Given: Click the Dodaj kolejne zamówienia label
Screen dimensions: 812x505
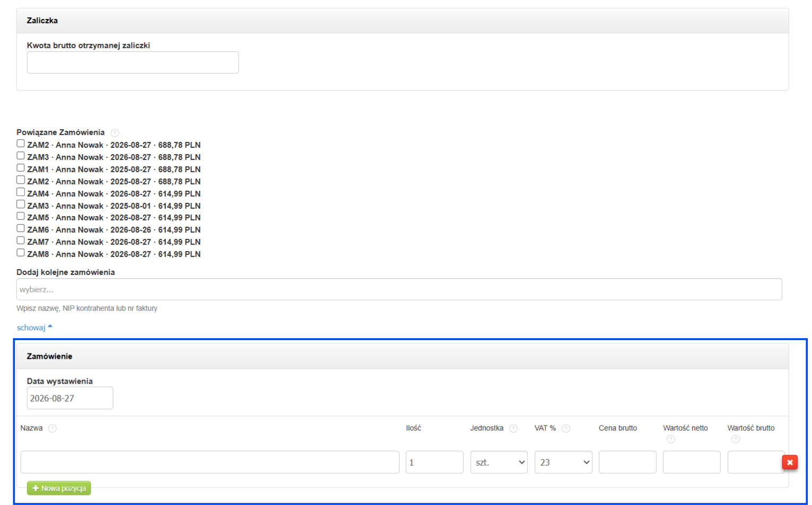Looking at the screenshot, I should pyautogui.click(x=66, y=272).
